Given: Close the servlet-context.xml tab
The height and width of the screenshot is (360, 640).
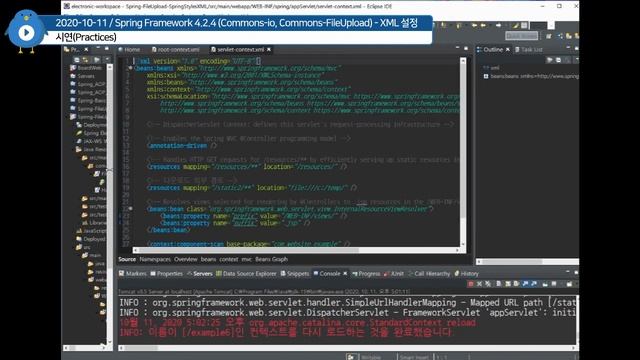Looking at the screenshot, I should (269, 49).
